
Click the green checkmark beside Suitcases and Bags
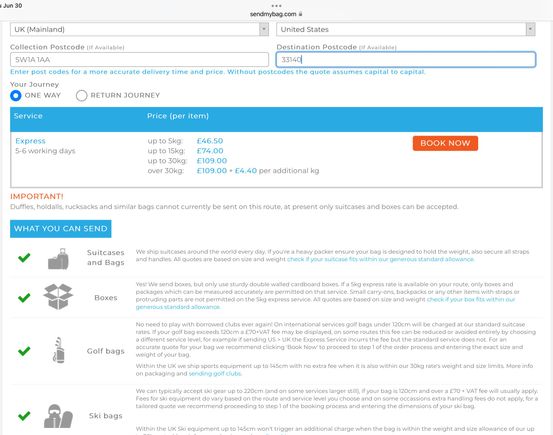[x=24, y=258]
